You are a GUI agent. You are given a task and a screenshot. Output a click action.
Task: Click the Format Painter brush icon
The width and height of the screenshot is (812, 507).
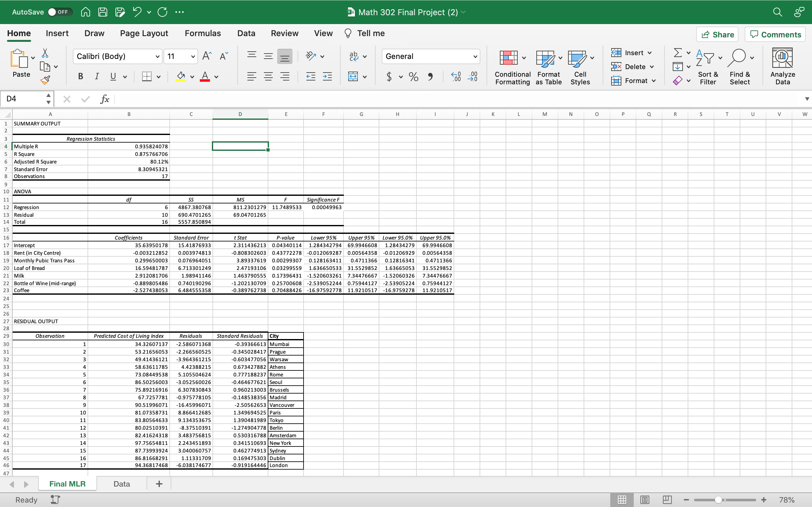(x=45, y=80)
